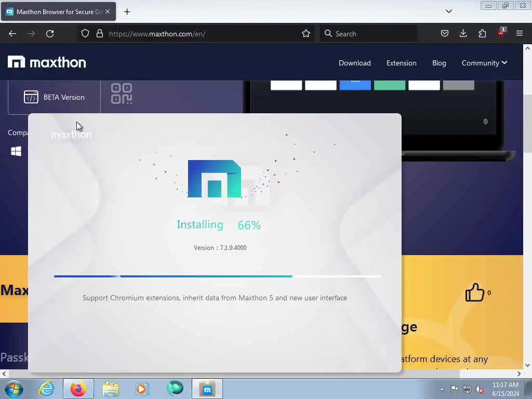Click the Windows logo compatibility icon

point(16,151)
